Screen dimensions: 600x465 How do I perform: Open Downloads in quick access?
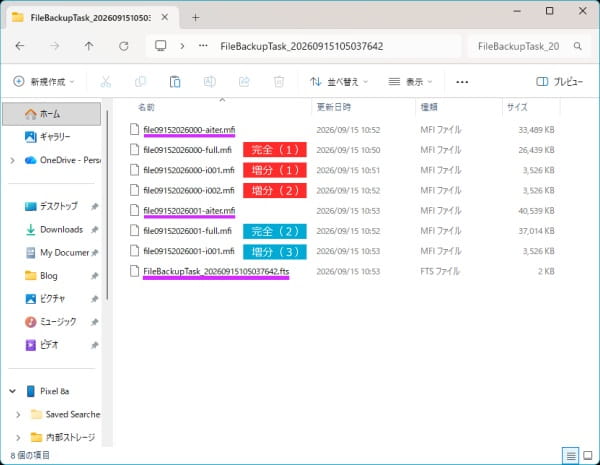52,230
